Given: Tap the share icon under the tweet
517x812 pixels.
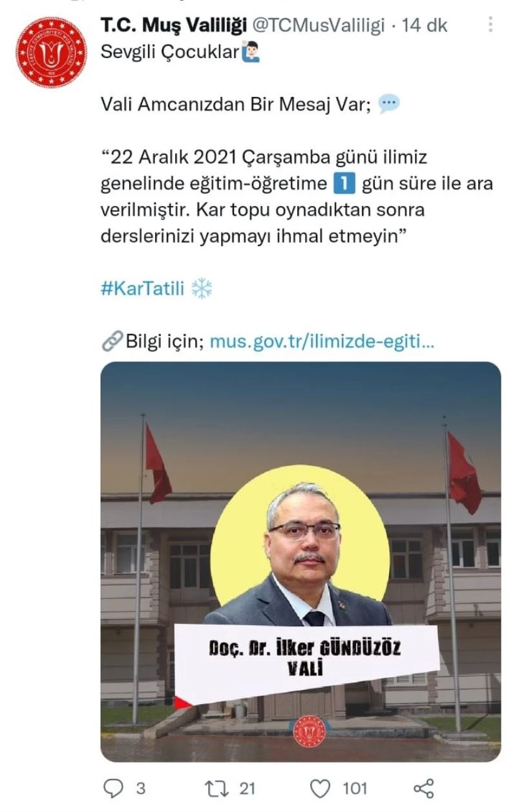Looking at the screenshot, I should tap(423, 788).
